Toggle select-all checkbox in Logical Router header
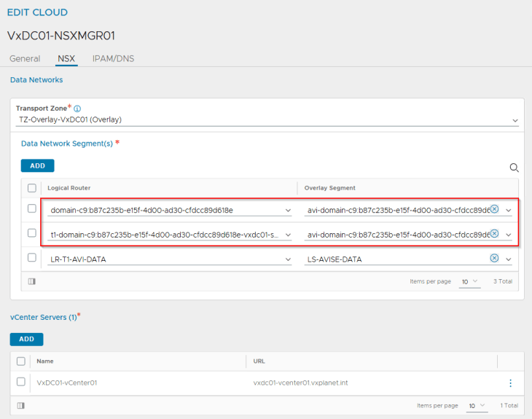Screen dimensions: 532x419 (x=31, y=188)
